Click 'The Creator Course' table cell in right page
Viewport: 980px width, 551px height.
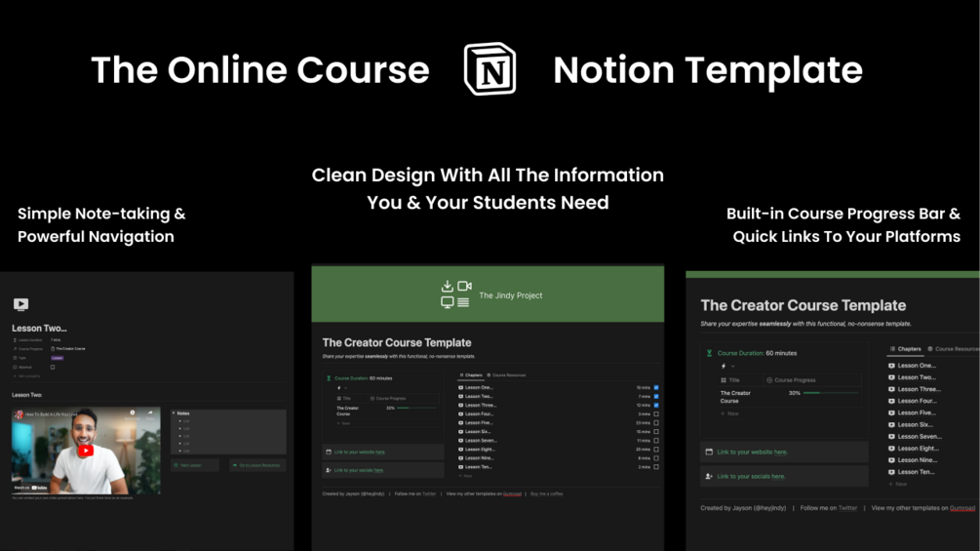[740, 397]
